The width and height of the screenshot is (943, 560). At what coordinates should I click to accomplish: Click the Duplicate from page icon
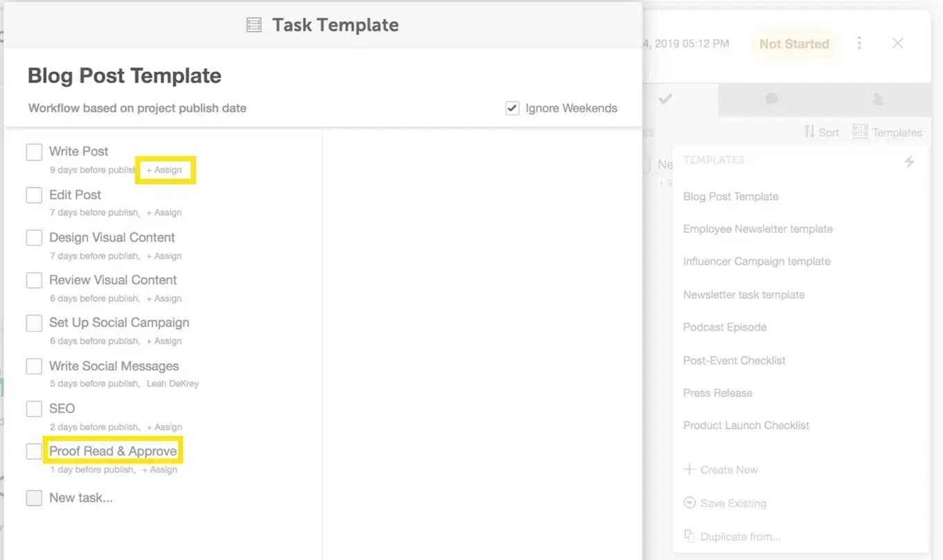tap(689, 536)
